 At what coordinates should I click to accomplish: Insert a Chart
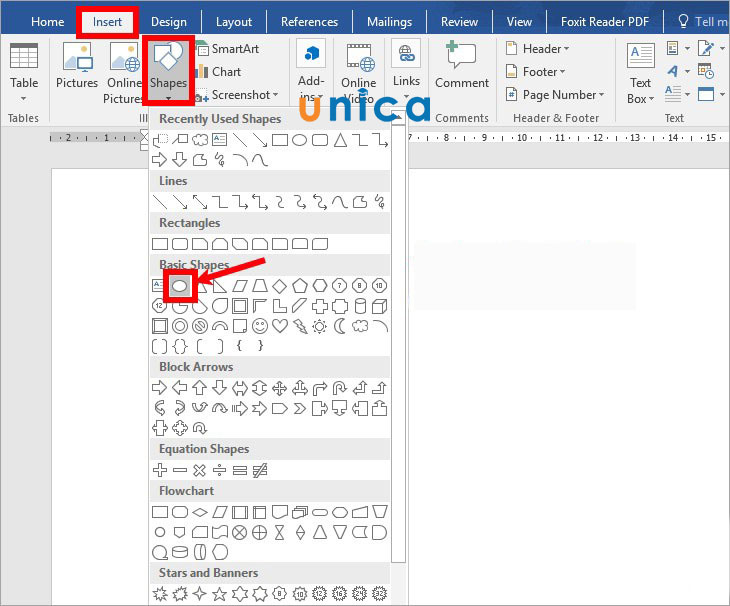(x=219, y=72)
